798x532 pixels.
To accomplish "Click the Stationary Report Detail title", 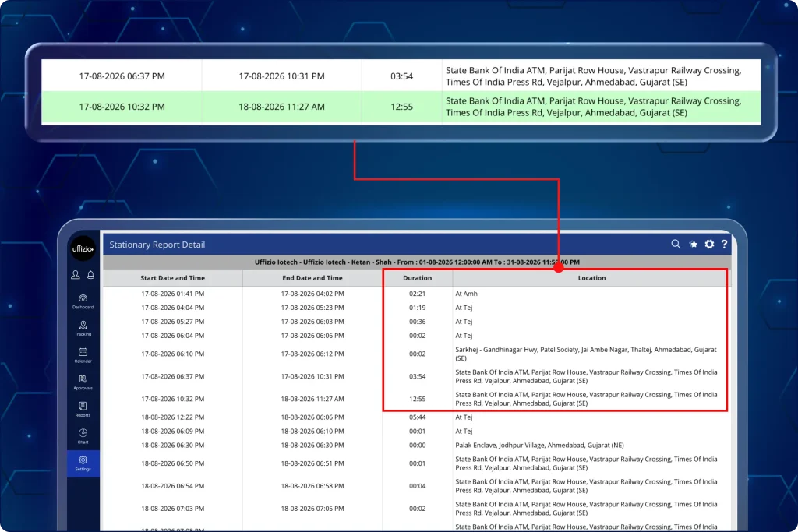I will (x=157, y=245).
